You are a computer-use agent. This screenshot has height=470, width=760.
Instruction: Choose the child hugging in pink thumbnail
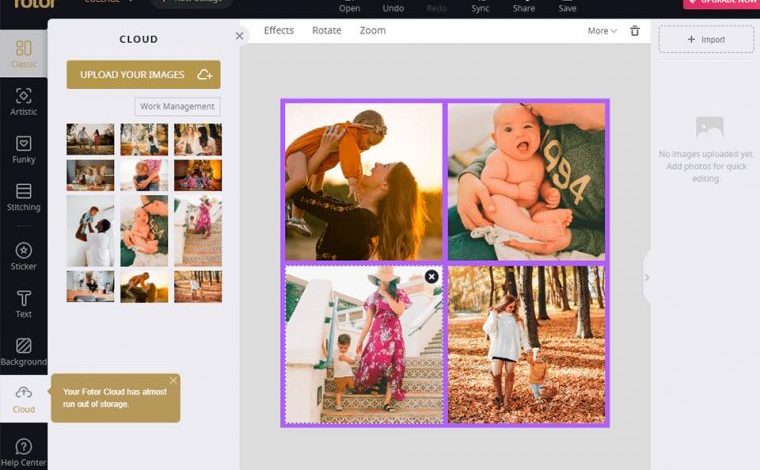[x=144, y=175]
